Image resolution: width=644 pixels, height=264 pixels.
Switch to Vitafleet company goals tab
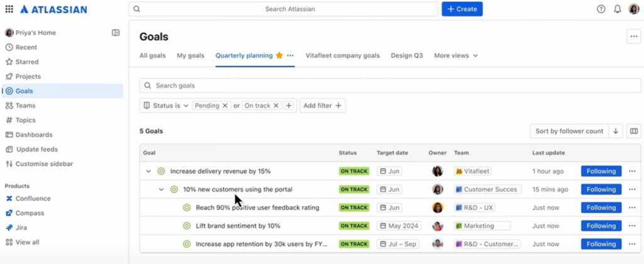342,55
